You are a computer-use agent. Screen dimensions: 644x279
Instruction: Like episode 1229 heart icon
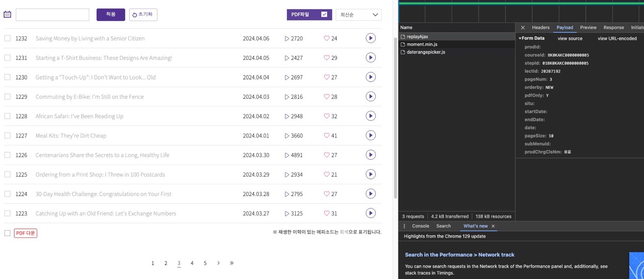click(327, 97)
